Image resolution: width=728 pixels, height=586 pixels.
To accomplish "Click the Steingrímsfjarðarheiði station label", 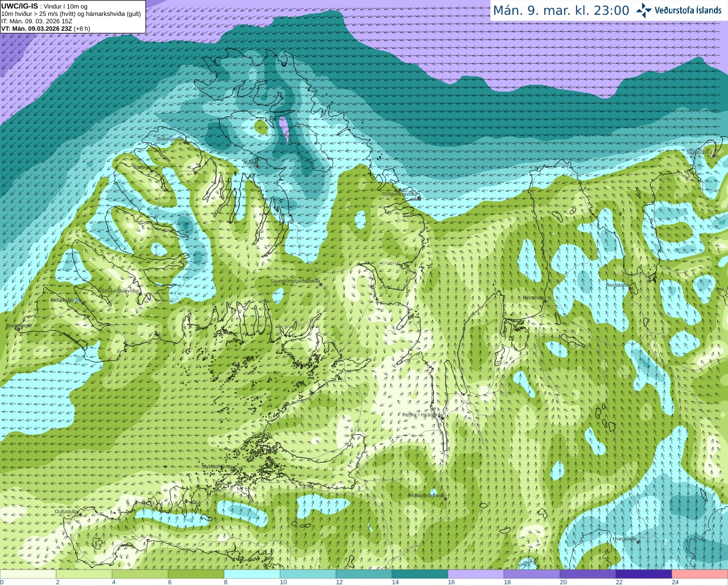I will pos(295,281).
